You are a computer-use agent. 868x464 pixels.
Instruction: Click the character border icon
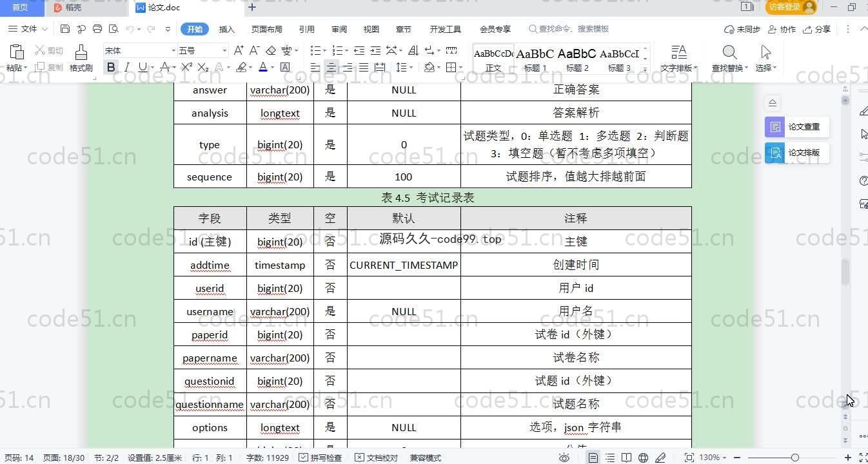click(285, 67)
